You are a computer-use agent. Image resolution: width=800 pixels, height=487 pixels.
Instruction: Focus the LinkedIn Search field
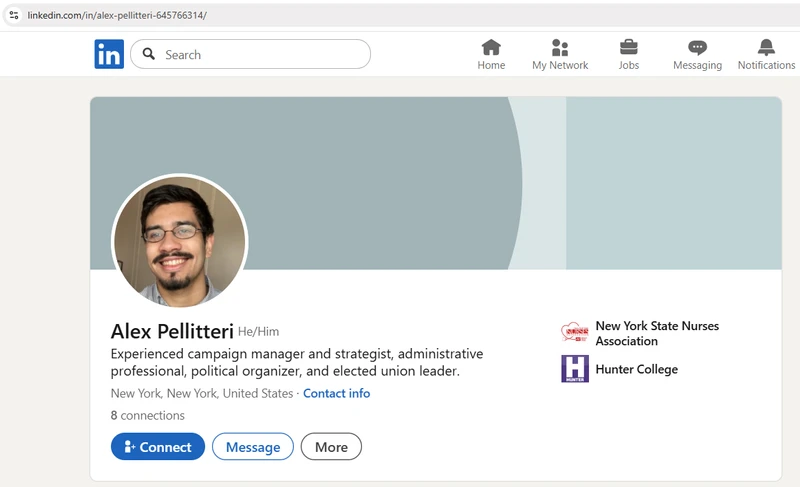(x=260, y=54)
